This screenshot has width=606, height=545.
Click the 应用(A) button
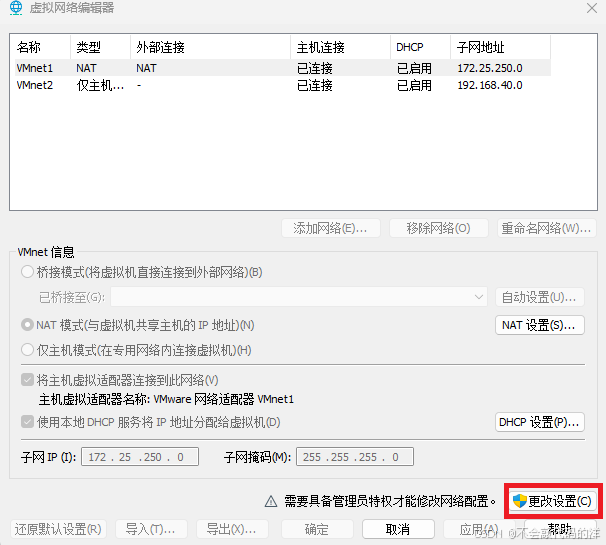479,529
